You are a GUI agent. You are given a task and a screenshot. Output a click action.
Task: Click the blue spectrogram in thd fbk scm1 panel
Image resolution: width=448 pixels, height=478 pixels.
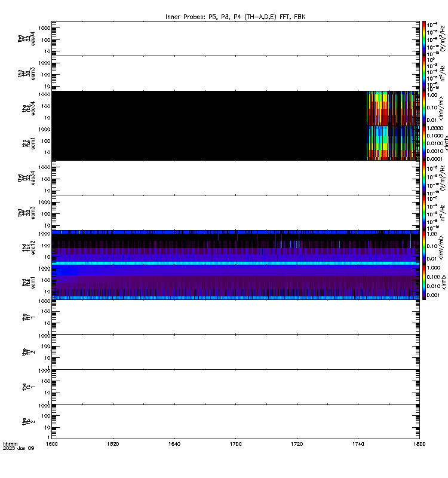click(x=235, y=282)
